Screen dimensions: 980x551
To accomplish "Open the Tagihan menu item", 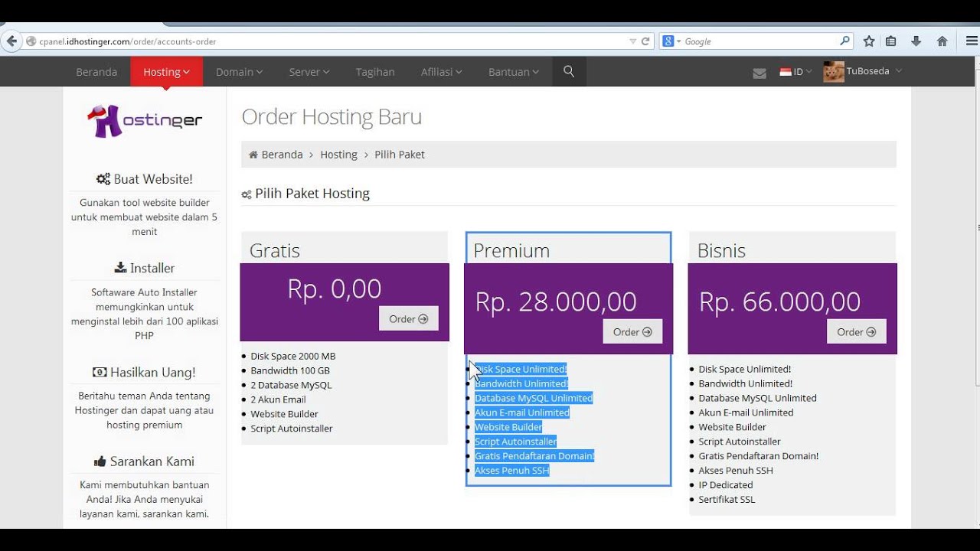I will pyautogui.click(x=375, y=72).
